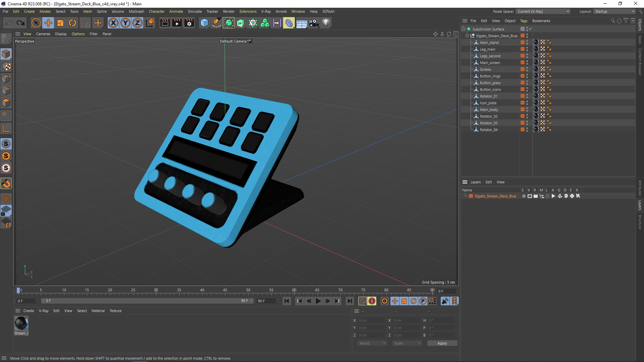
Task: Open the World coordinate system dropdown
Action: point(372,343)
